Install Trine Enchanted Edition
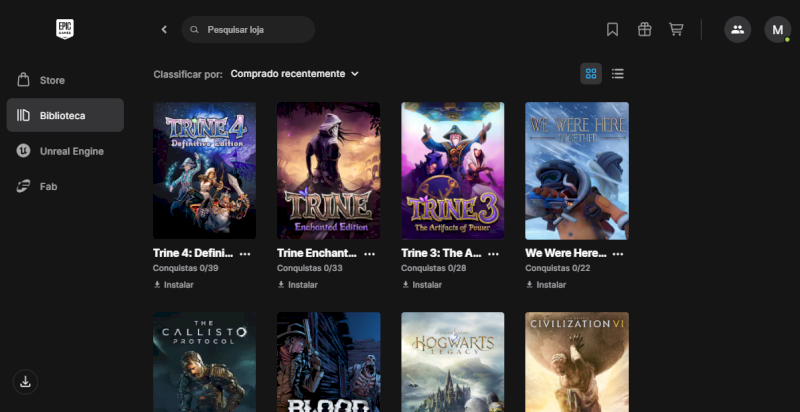This screenshot has height=412, width=800. [297, 285]
